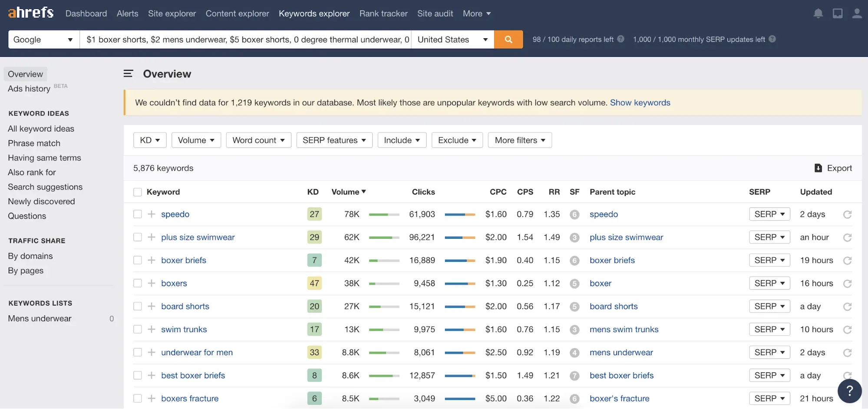Click the Show keywords link
This screenshot has height=409, width=868.
coord(640,103)
